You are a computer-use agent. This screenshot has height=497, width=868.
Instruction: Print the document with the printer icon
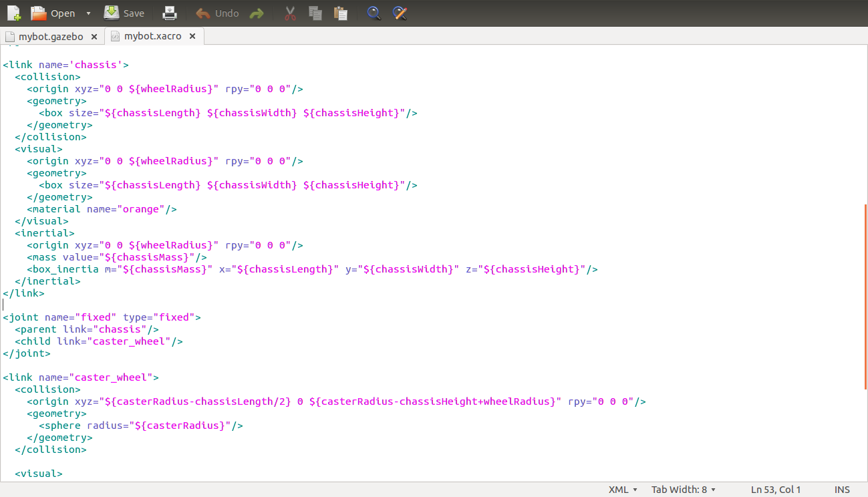170,13
